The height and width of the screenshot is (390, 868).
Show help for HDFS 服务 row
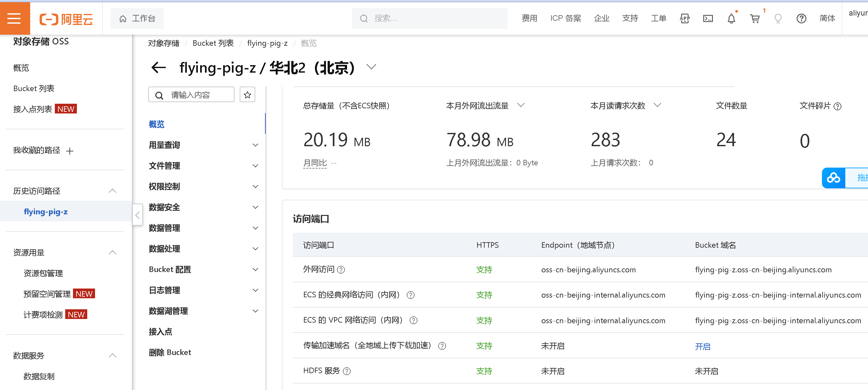(347, 371)
